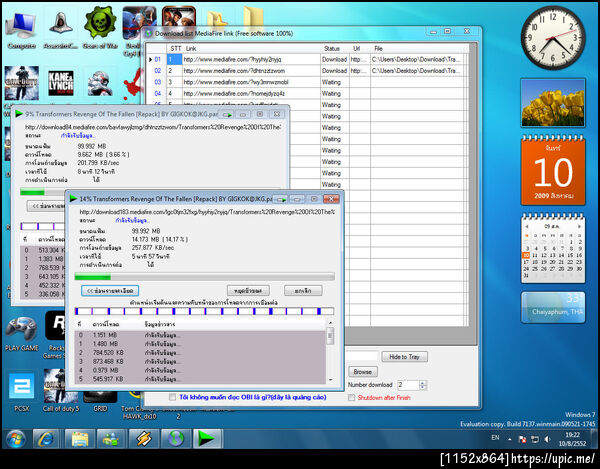Select segment row '643.105' in 9% window

coord(42,277)
